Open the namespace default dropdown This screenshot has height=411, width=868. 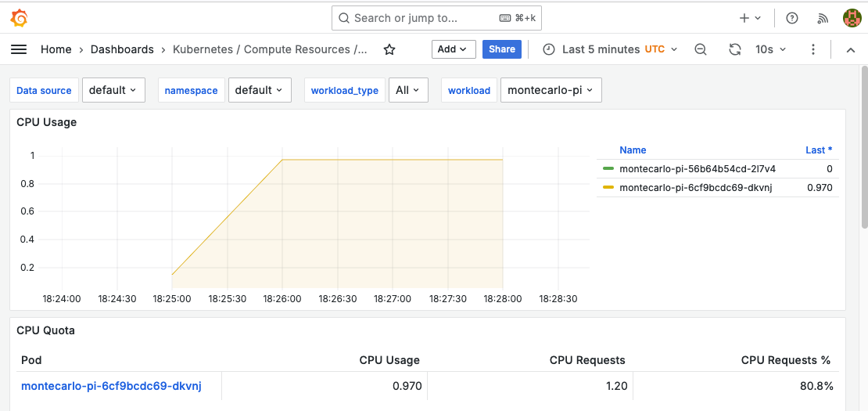(x=260, y=90)
